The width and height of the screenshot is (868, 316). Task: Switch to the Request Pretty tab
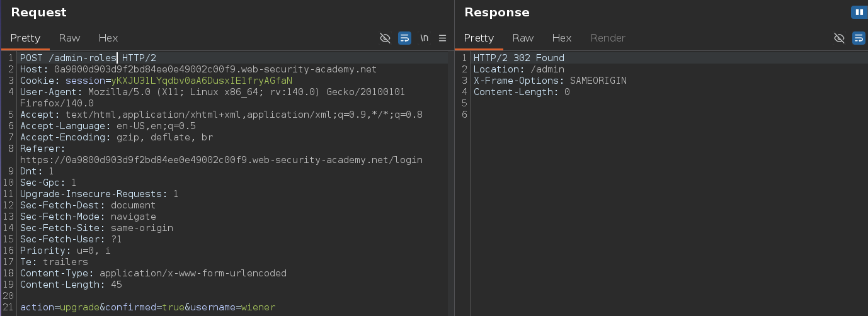[x=25, y=38]
